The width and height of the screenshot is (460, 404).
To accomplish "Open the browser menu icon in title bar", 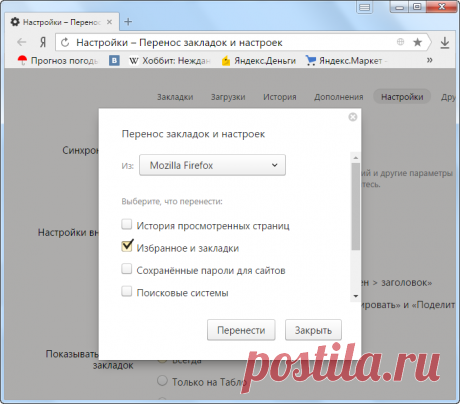I will point(365,7).
